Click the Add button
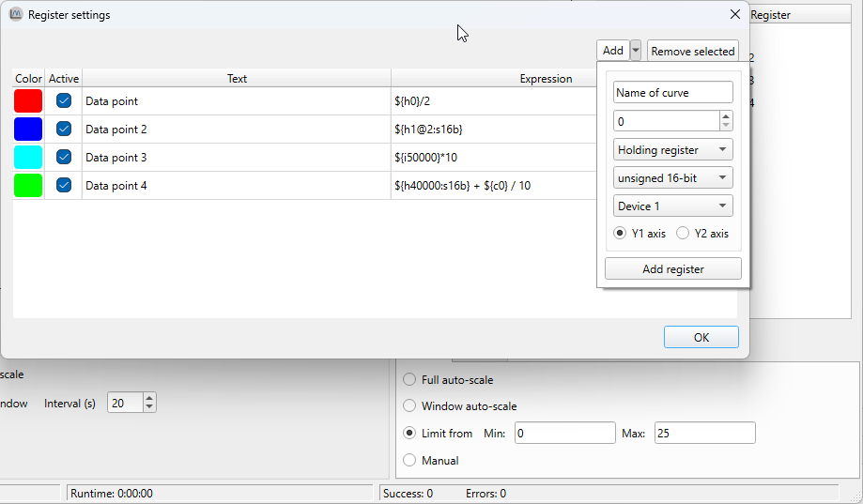This screenshot has height=504, width=863. click(613, 51)
